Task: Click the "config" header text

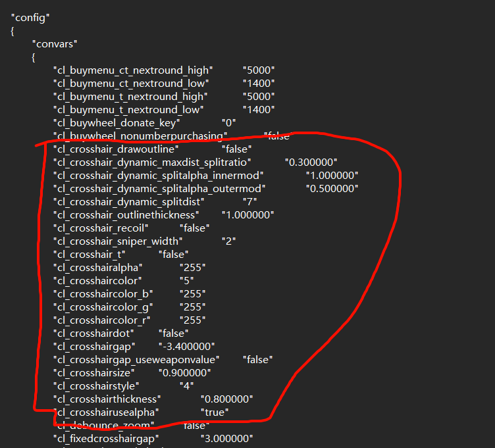Action: [x=30, y=18]
